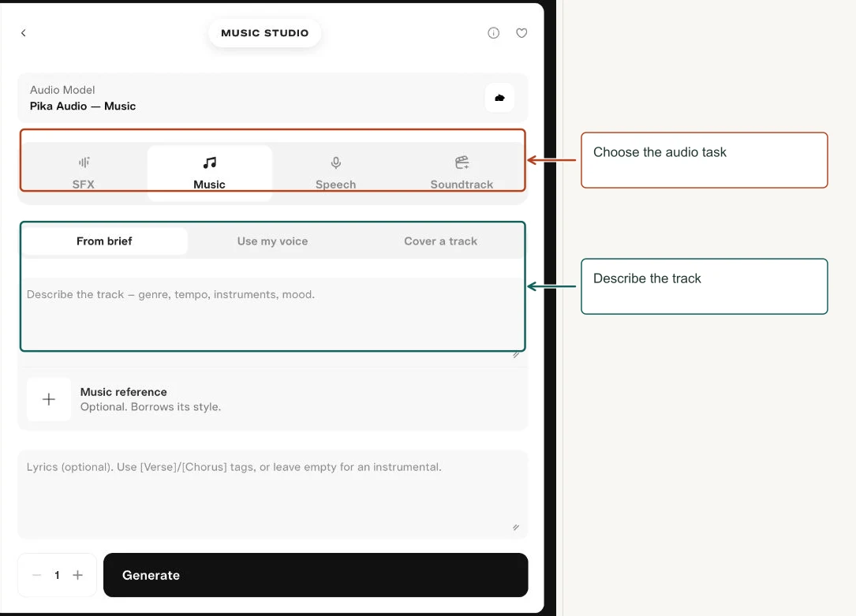Decrease generation count with minus

coord(36,575)
